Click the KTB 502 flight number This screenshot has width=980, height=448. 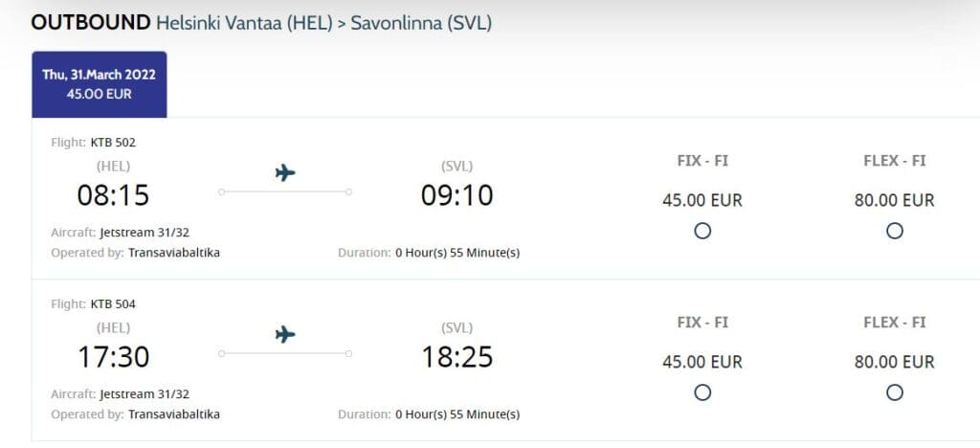tap(113, 143)
